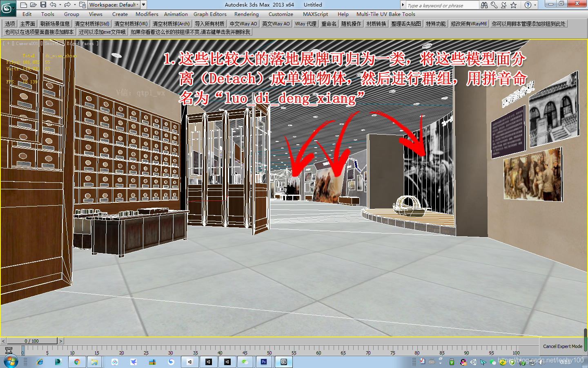The width and height of the screenshot is (588, 368).
Task: Click the 特殊功能 button
Action: coord(436,24)
